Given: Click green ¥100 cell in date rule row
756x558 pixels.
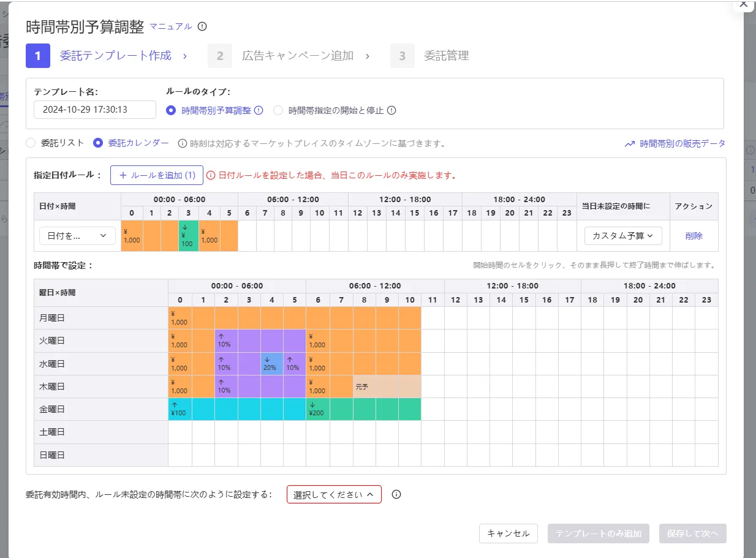Looking at the screenshot, I should [x=189, y=236].
